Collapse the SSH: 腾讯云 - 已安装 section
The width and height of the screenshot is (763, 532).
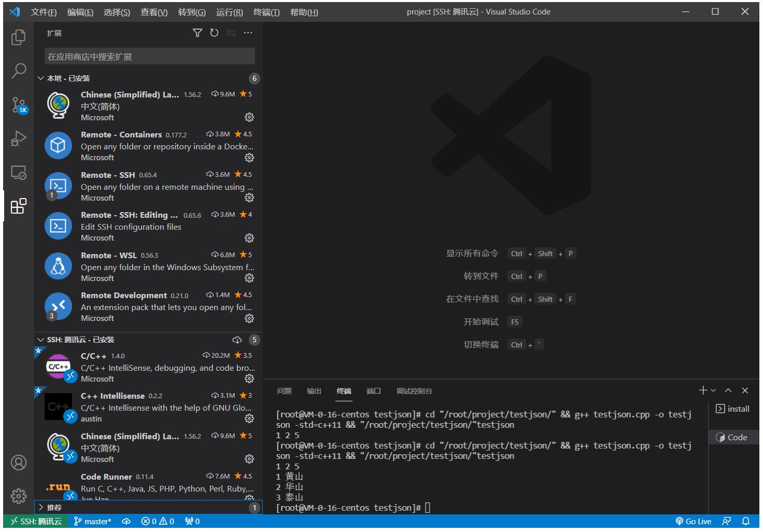click(x=148, y=340)
